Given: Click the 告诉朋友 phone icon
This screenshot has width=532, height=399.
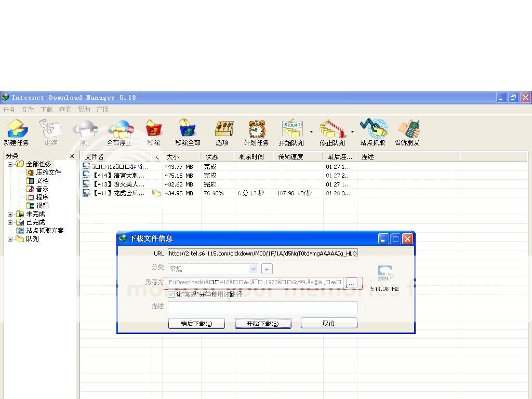Looking at the screenshot, I should 407,129.
